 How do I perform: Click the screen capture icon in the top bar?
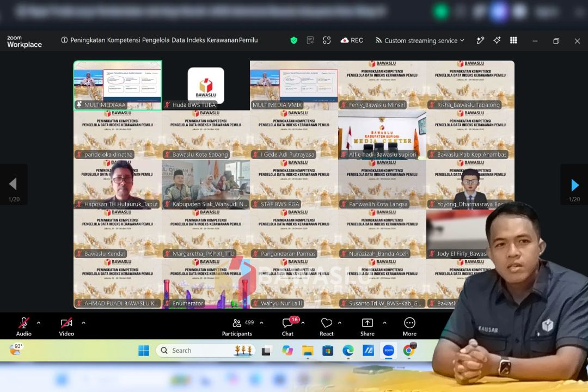327,40
